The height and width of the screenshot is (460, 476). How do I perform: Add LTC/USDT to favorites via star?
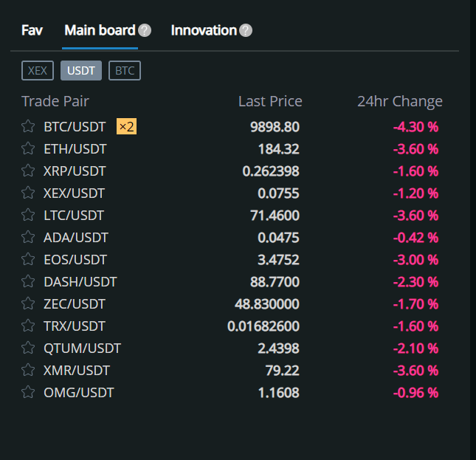point(28,215)
